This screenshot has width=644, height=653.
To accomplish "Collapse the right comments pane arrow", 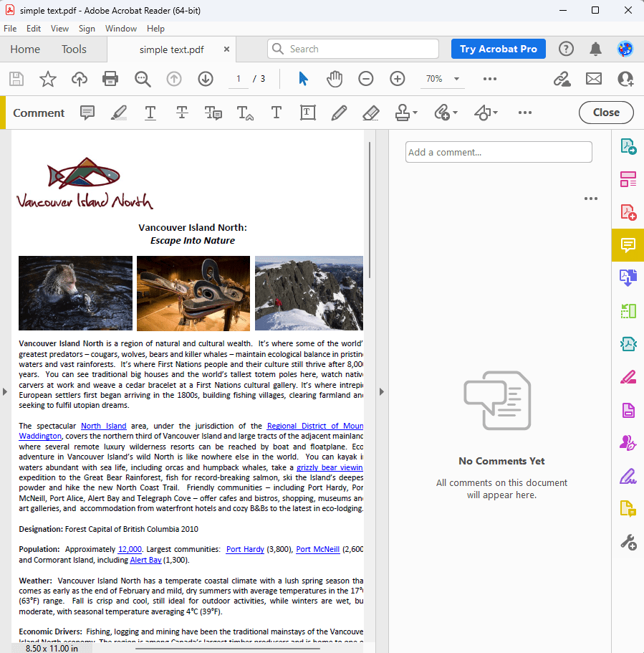I will click(x=382, y=391).
